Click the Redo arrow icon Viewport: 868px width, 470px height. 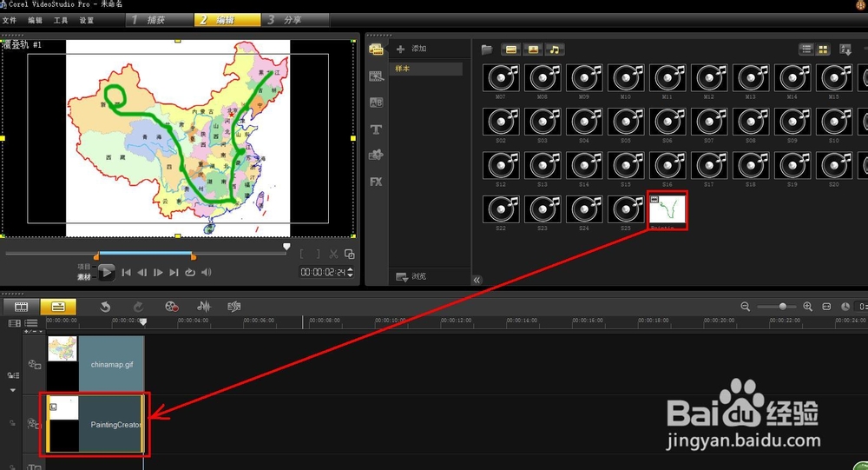138,307
